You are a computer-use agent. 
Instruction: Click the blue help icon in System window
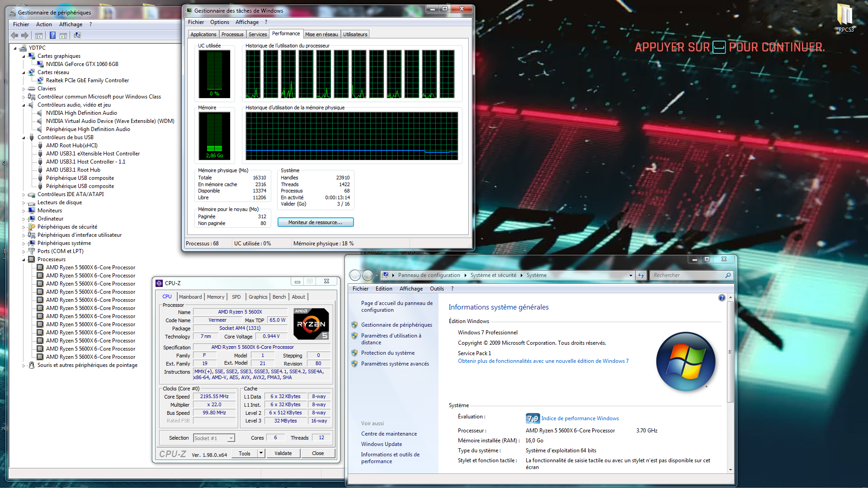(x=722, y=298)
